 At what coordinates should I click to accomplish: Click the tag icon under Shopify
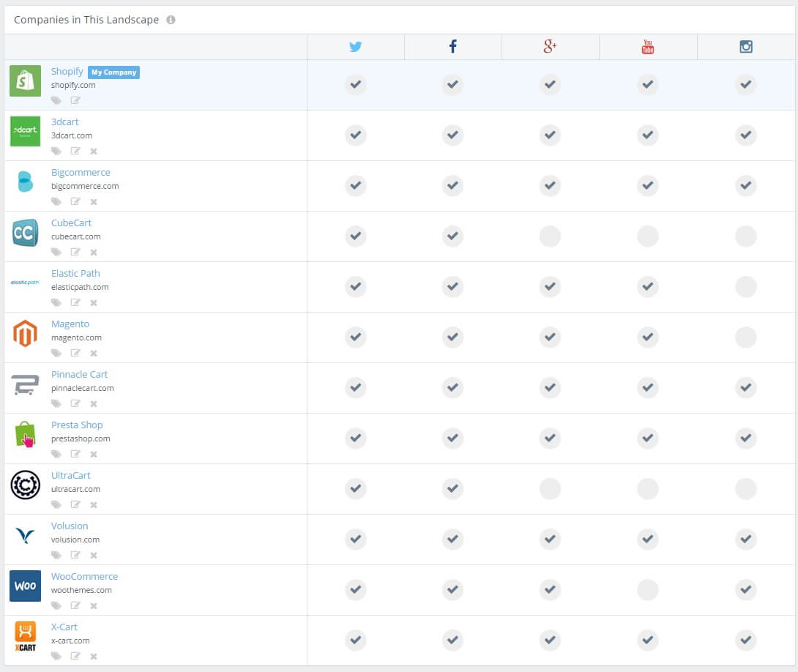(56, 101)
